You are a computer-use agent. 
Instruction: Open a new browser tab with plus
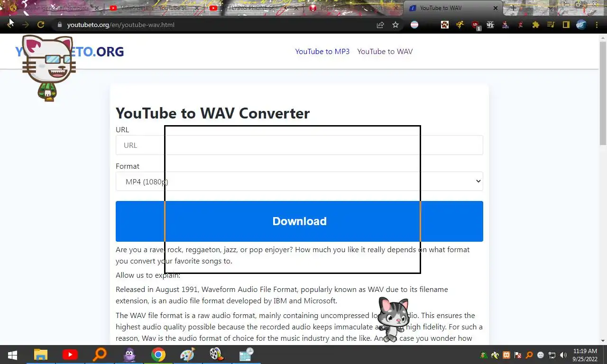[x=513, y=8]
